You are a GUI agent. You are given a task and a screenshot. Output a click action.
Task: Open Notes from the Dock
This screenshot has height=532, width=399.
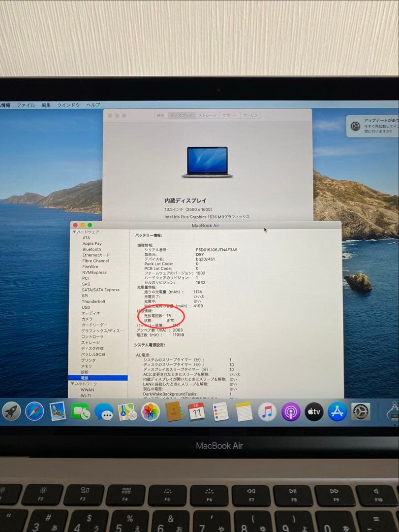tap(244, 412)
